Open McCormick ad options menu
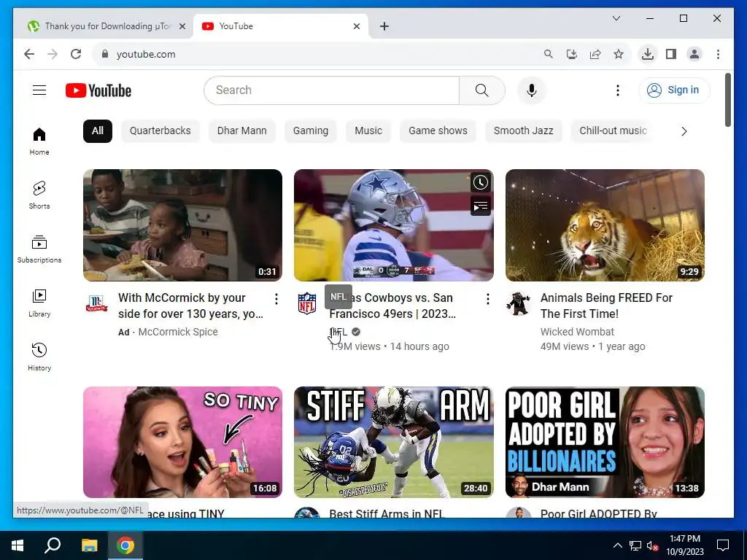The image size is (747, 560). (x=276, y=298)
